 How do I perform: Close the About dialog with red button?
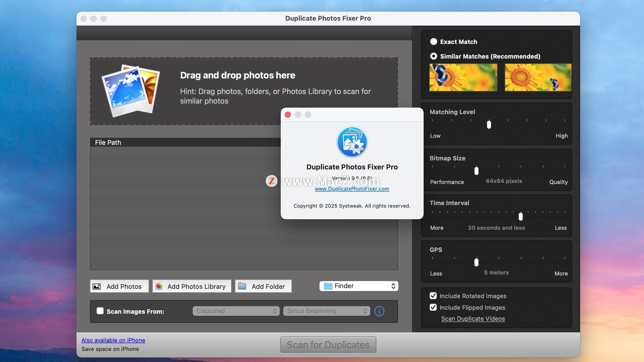click(288, 115)
